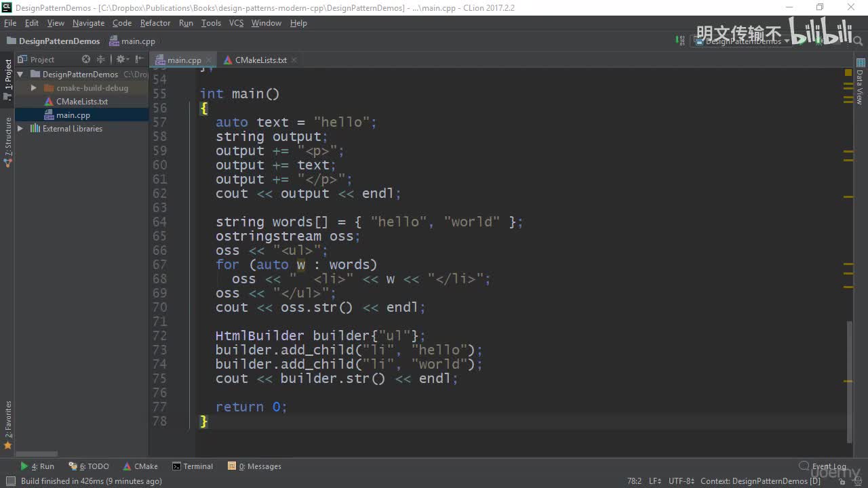Open Project panel gear settings
The image size is (868, 488).
click(121, 60)
